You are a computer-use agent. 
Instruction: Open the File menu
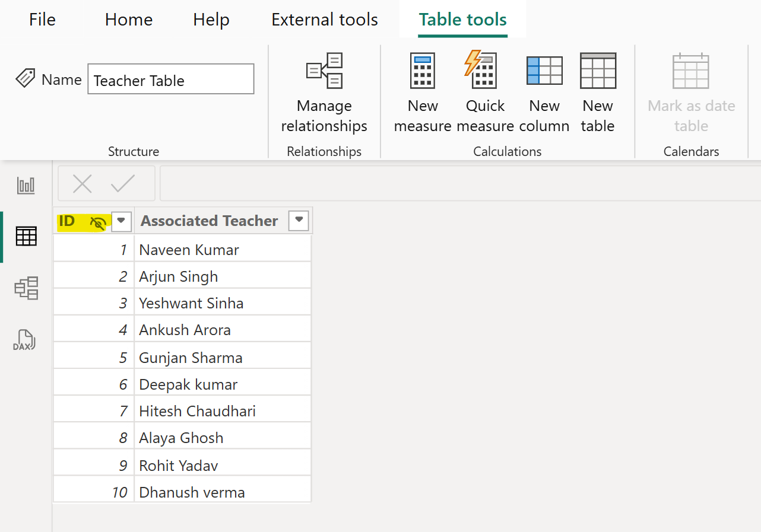click(x=42, y=20)
